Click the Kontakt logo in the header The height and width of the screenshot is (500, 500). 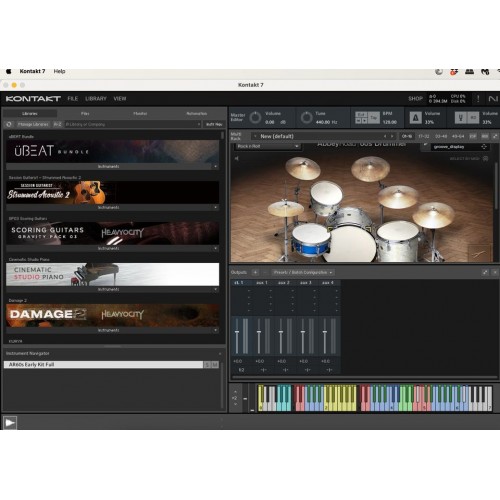pos(33,99)
